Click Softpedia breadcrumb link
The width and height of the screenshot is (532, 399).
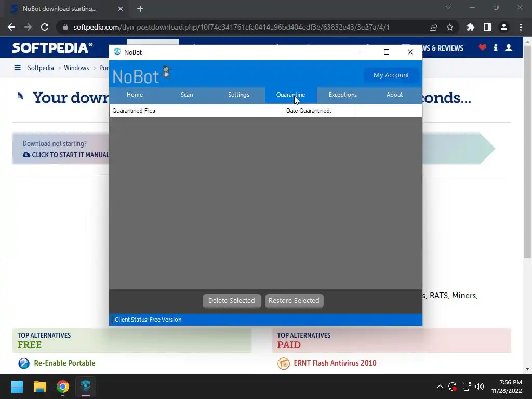click(41, 68)
